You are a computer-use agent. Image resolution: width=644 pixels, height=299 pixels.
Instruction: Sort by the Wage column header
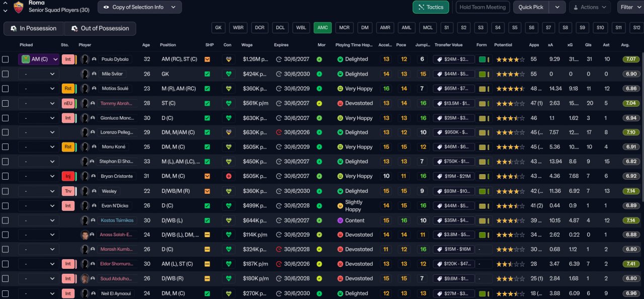[x=247, y=45]
